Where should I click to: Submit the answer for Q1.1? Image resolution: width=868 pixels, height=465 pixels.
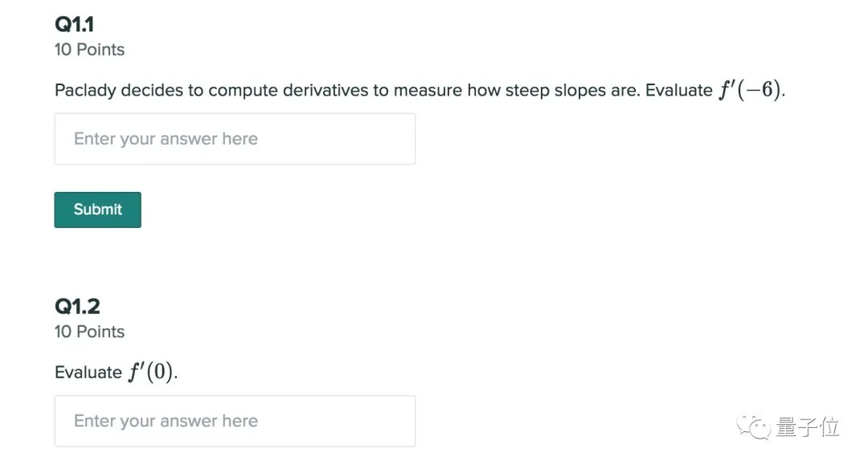tap(97, 210)
